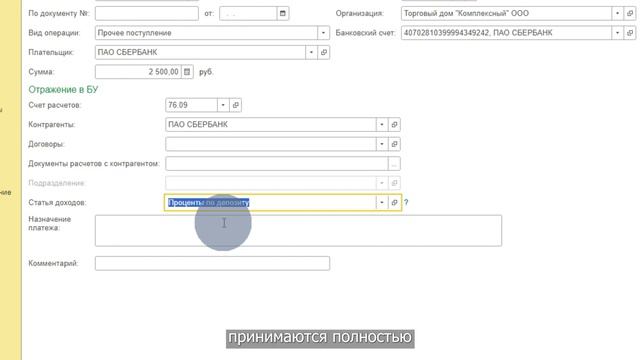The image size is (640, 360).
Task: Open Организация record via its open icon
Action: coord(630,13)
